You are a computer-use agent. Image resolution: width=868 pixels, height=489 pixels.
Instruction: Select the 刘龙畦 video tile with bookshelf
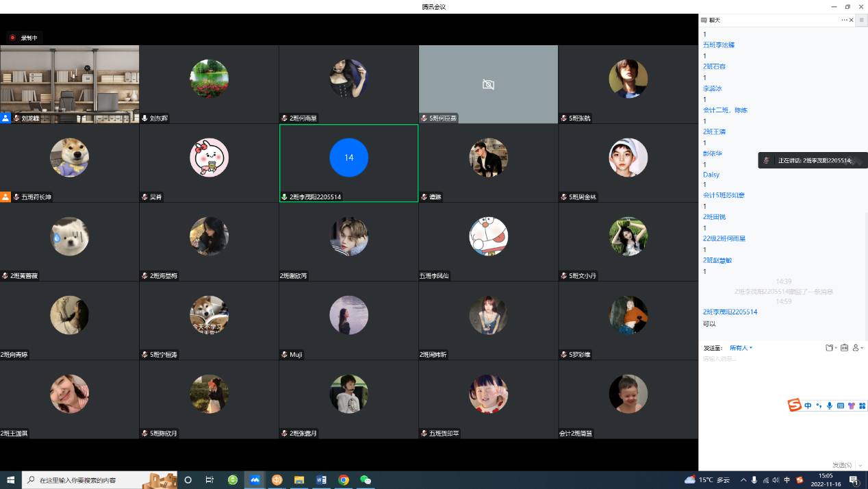(x=70, y=84)
